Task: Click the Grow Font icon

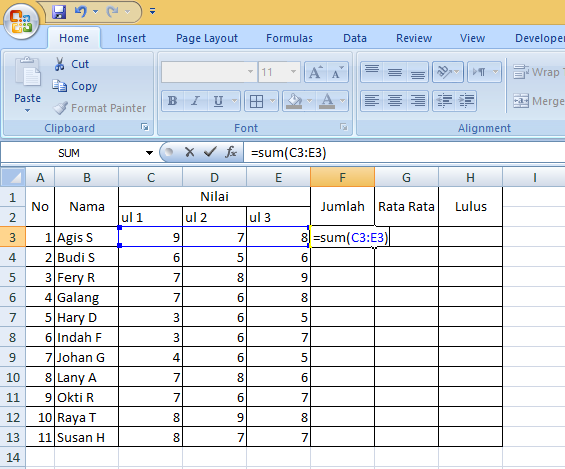Action: 316,72
